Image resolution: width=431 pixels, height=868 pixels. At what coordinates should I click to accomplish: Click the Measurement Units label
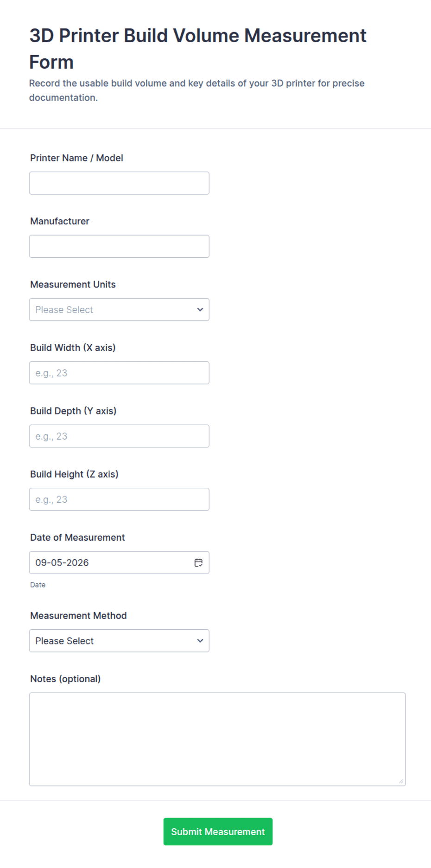click(x=73, y=284)
